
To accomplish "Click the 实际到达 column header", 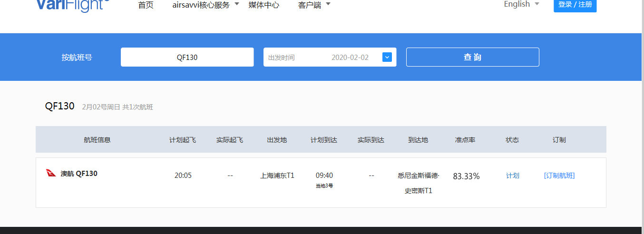I will point(371,140).
